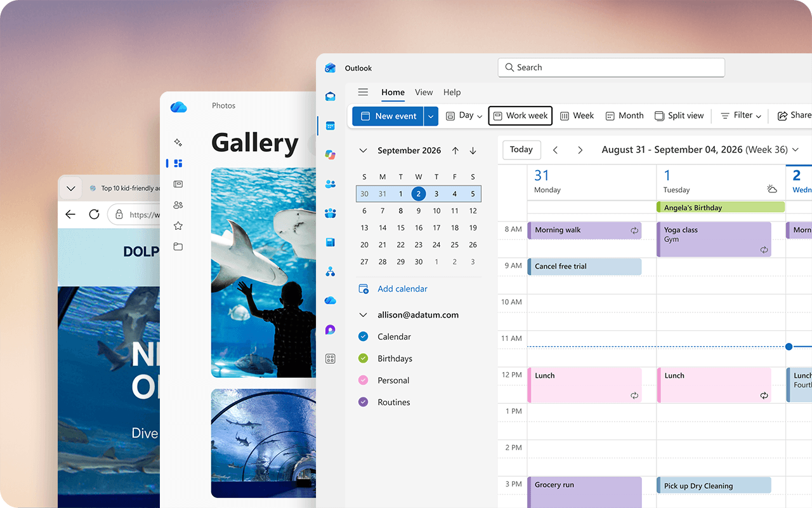Go to previous month in mini calendar

[x=455, y=150]
